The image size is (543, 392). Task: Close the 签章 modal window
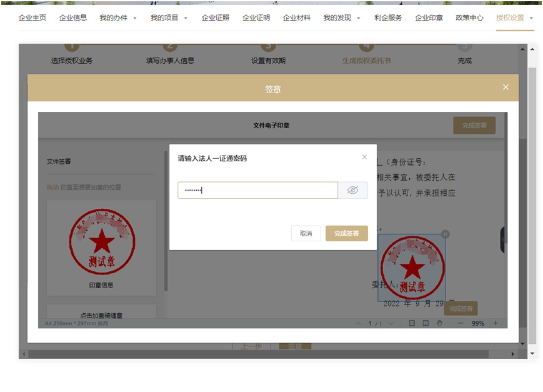click(506, 88)
